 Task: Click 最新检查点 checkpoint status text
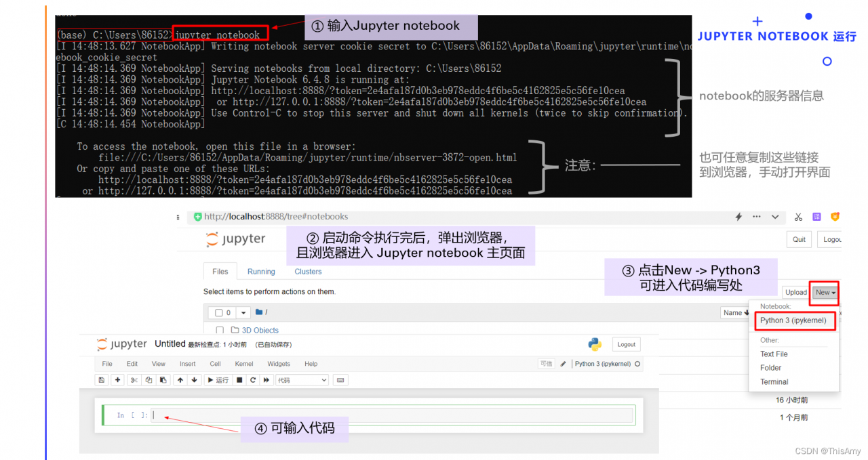(x=217, y=345)
